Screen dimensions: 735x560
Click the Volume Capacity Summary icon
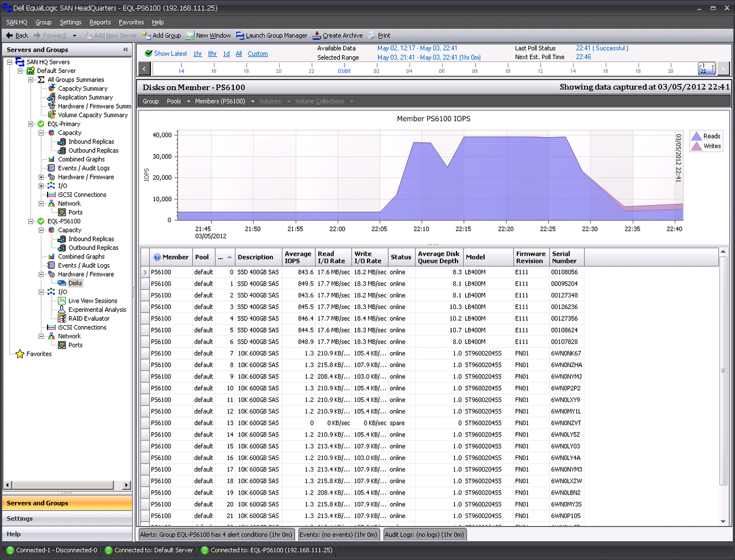tap(52, 115)
